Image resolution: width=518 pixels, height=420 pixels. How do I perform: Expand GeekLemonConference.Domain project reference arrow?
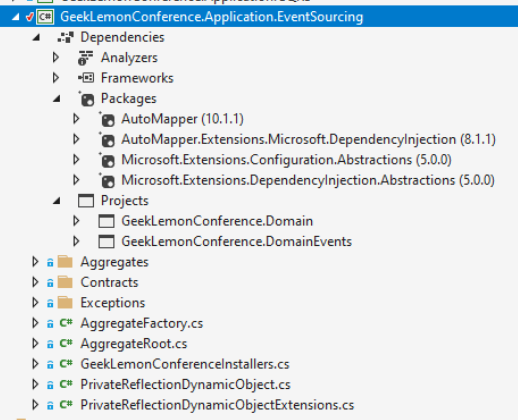coord(76,221)
